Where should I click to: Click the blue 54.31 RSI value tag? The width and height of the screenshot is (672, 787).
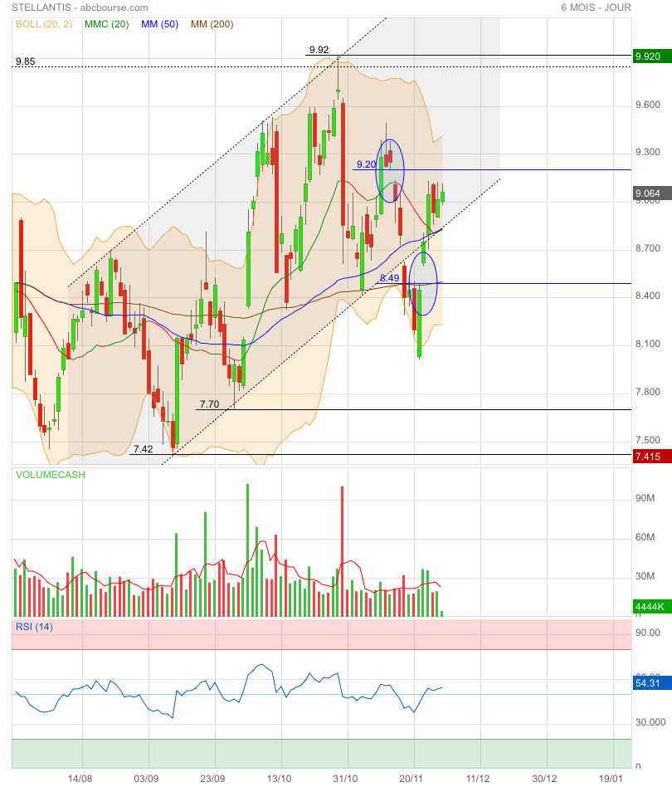(x=652, y=683)
